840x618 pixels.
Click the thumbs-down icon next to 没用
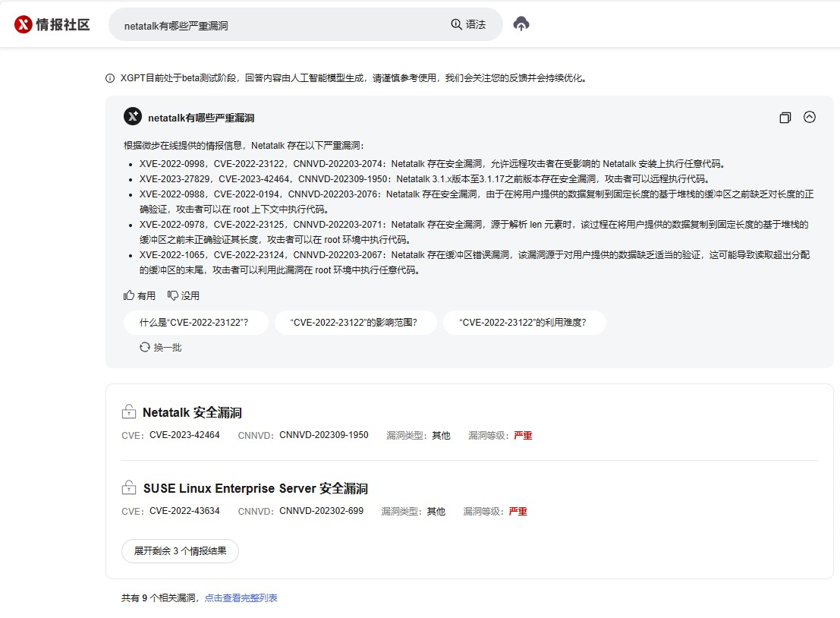click(x=172, y=295)
